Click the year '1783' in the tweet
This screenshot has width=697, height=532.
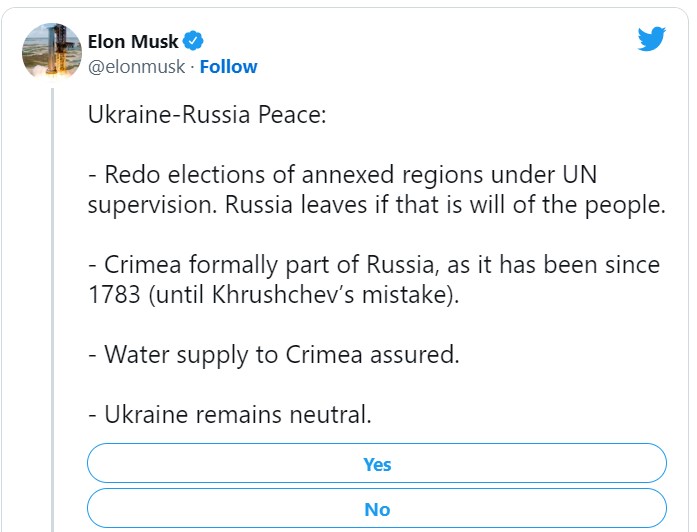coord(114,295)
